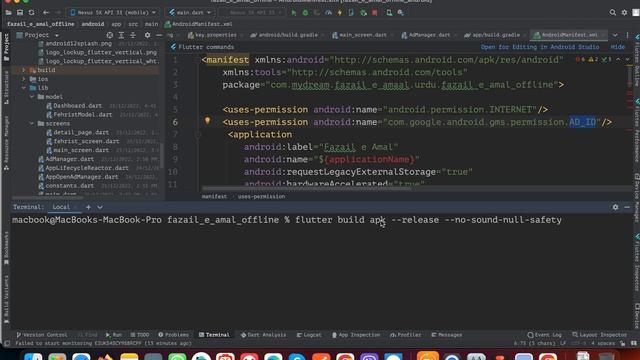Click the red Stop button
This screenshot has height=360, width=640.
click(x=375, y=13)
